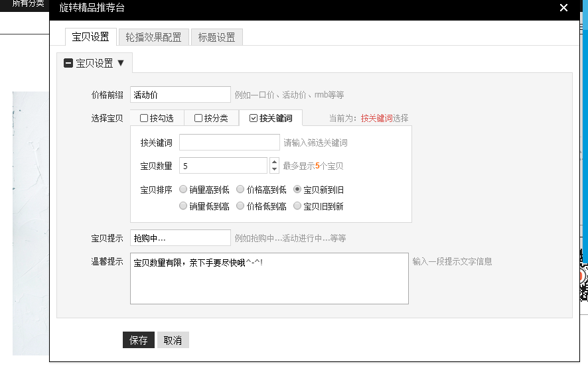Viewport: 588px width, 376px height.
Task: Select the 宝贝设置 tab
Action: click(x=90, y=37)
